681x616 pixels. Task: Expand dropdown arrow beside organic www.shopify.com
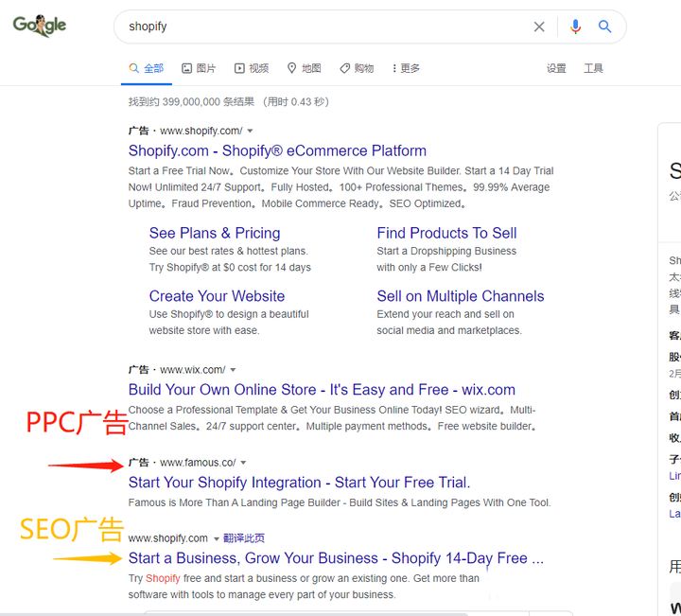(x=217, y=538)
